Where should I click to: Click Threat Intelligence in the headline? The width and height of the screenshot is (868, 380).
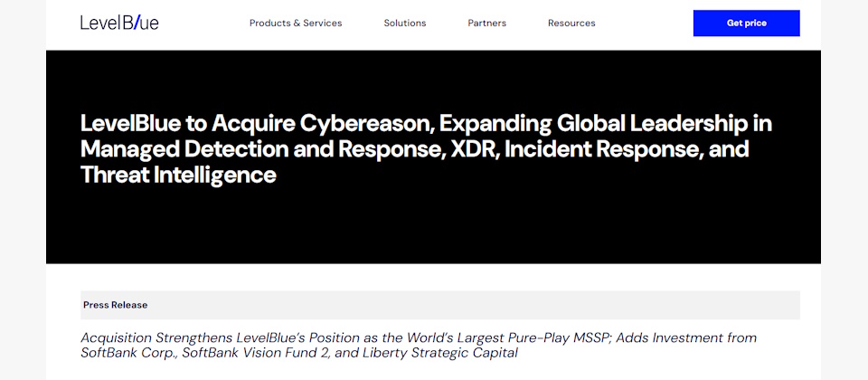pos(178,175)
